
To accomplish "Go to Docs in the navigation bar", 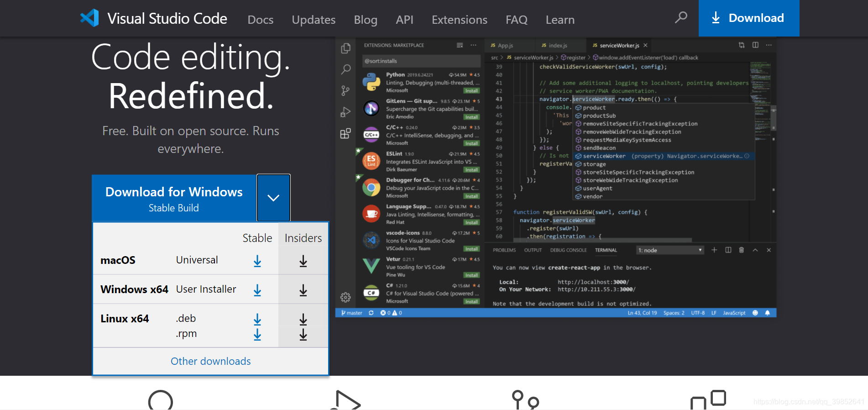I will point(261,20).
